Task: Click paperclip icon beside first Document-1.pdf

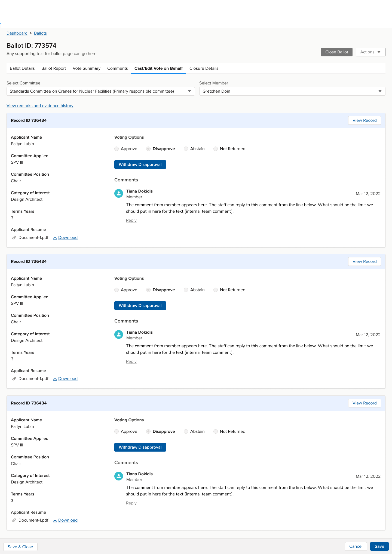Action: pos(14,238)
